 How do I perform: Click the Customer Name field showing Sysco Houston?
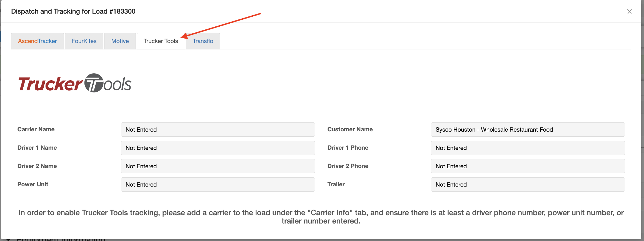(528, 130)
